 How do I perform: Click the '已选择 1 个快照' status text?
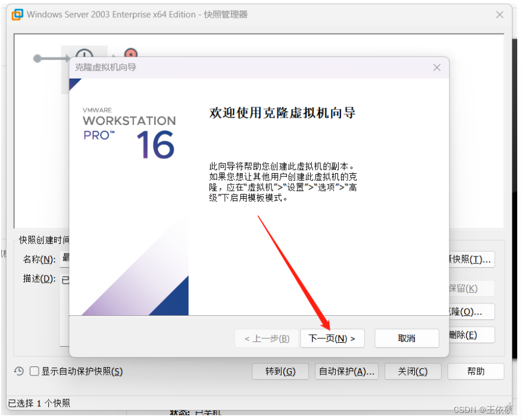pyautogui.click(x=39, y=403)
